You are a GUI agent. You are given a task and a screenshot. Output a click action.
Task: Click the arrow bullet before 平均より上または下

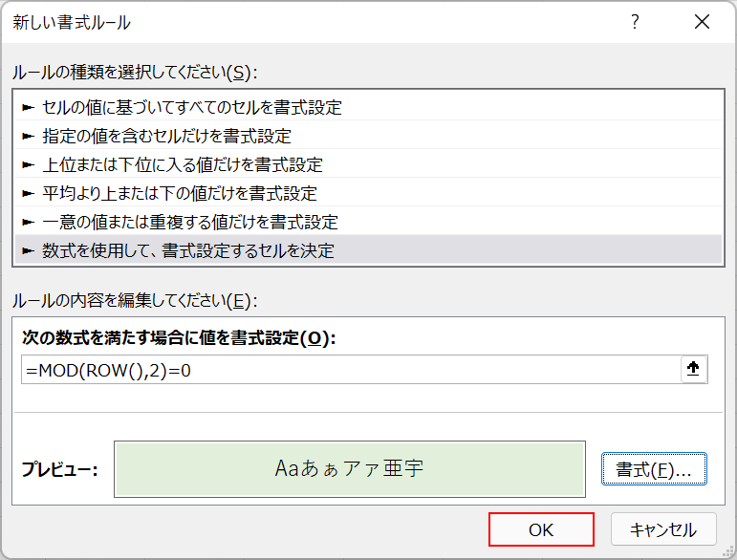28,194
